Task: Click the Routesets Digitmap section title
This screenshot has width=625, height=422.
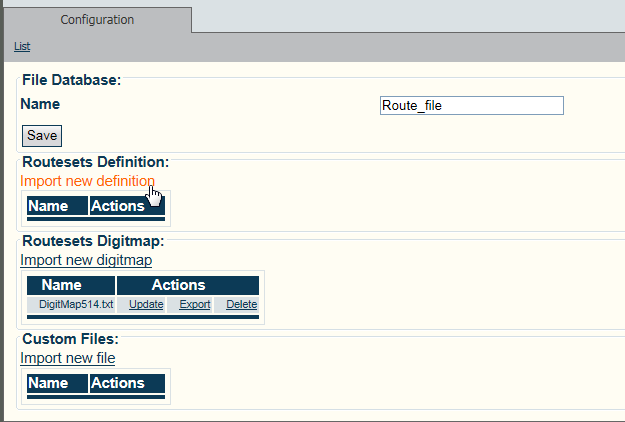Action: pos(92,241)
